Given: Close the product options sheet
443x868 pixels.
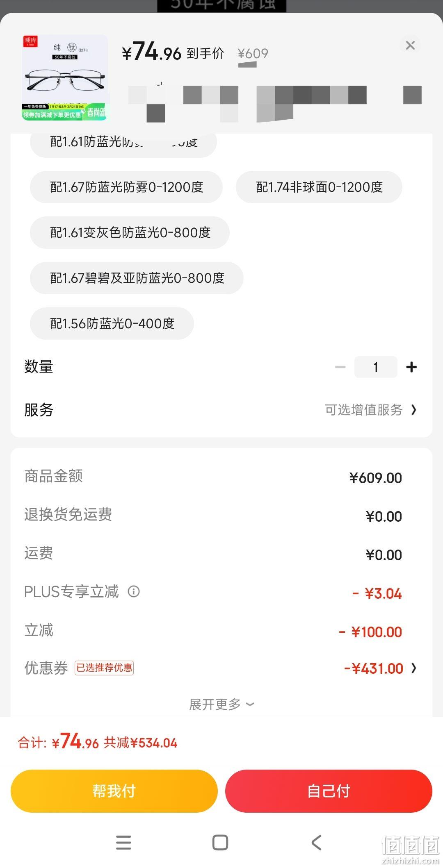Looking at the screenshot, I should 410,45.
